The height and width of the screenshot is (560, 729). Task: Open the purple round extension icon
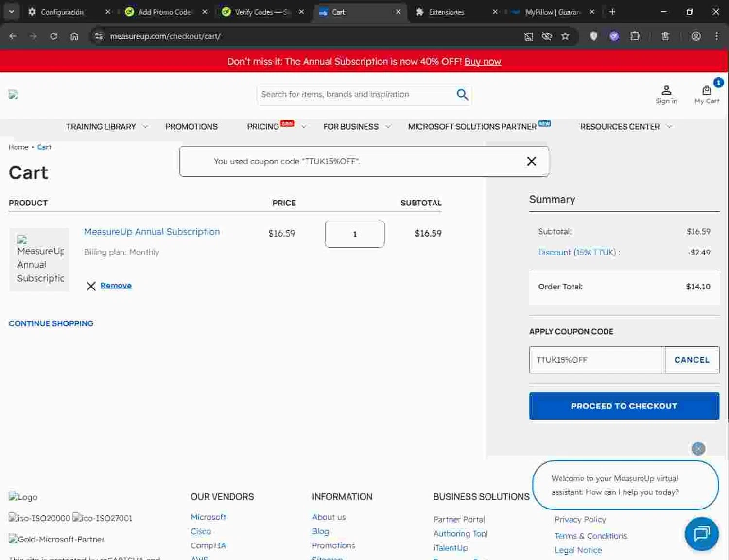(614, 36)
